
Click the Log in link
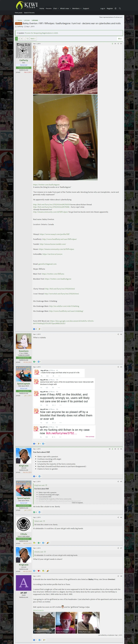click(103, 8)
